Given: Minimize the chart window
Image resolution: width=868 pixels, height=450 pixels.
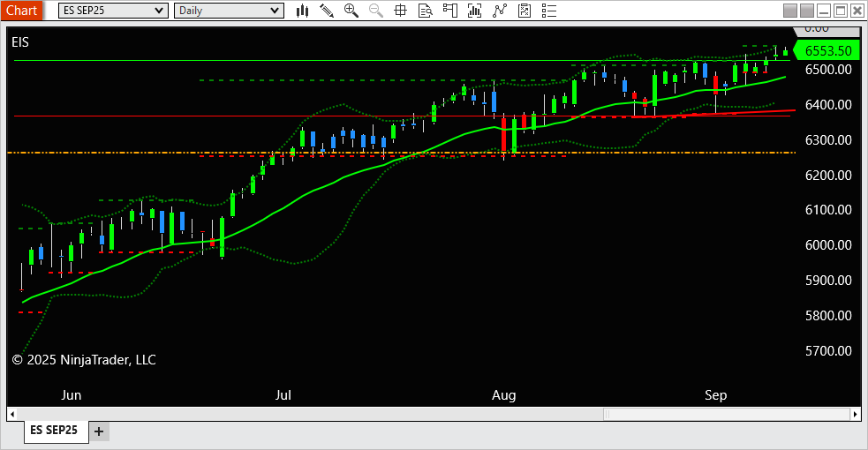Looking at the screenshot, I should pyautogui.click(x=824, y=11).
